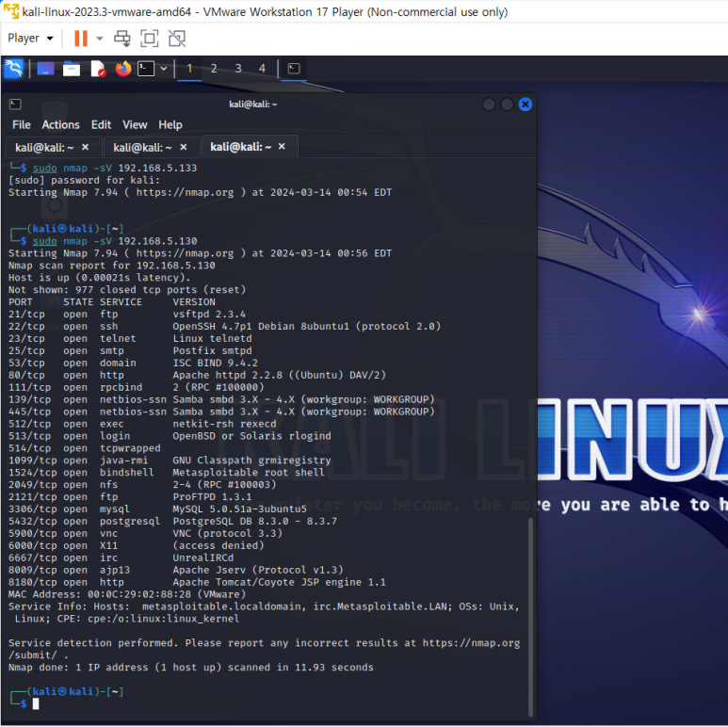This screenshot has width=728, height=727.
Task: Click the terminal prompt cursor
Action: click(36, 703)
